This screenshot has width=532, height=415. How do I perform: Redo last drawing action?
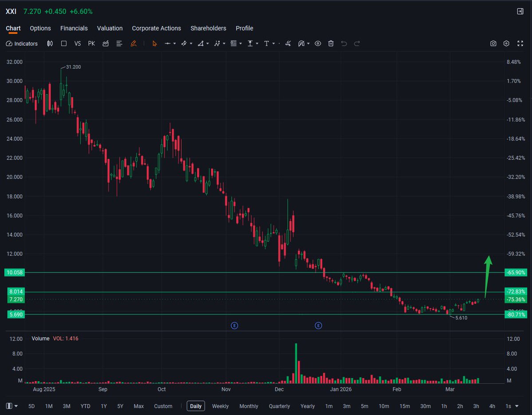tap(357, 43)
